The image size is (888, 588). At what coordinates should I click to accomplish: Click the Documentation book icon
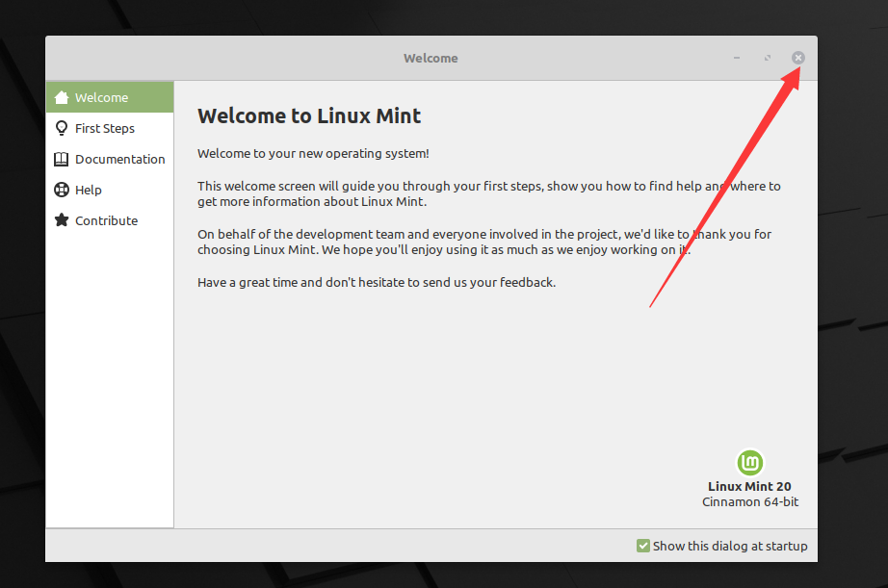62,158
